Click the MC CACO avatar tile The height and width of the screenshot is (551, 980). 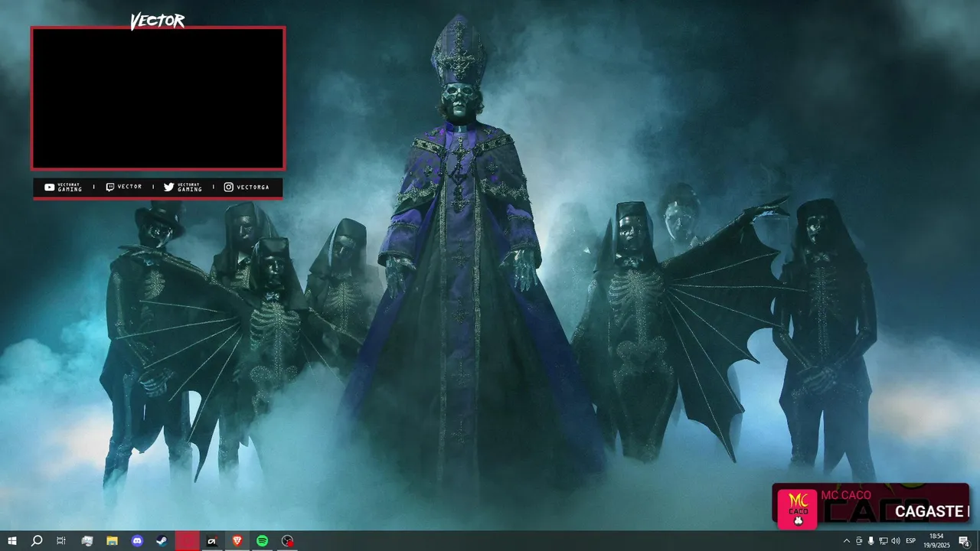pos(797,509)
